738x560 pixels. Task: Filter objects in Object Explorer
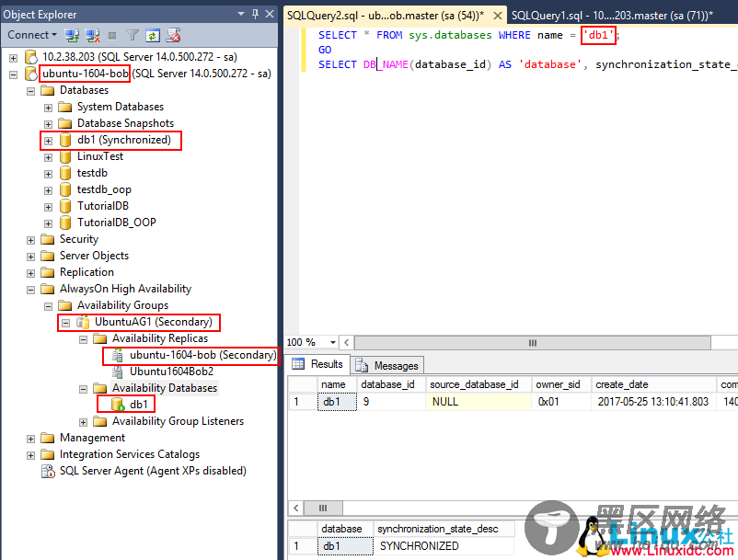132,34
